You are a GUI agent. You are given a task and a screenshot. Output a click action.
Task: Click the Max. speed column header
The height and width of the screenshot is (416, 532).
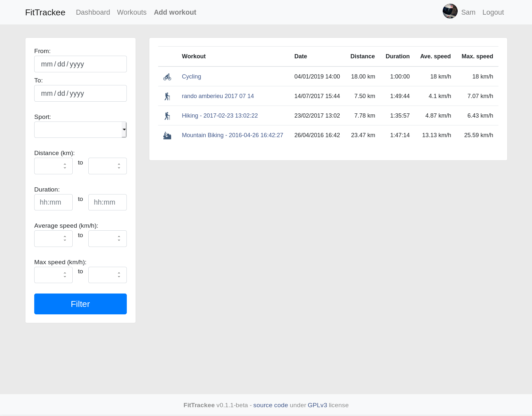(477, 56)
